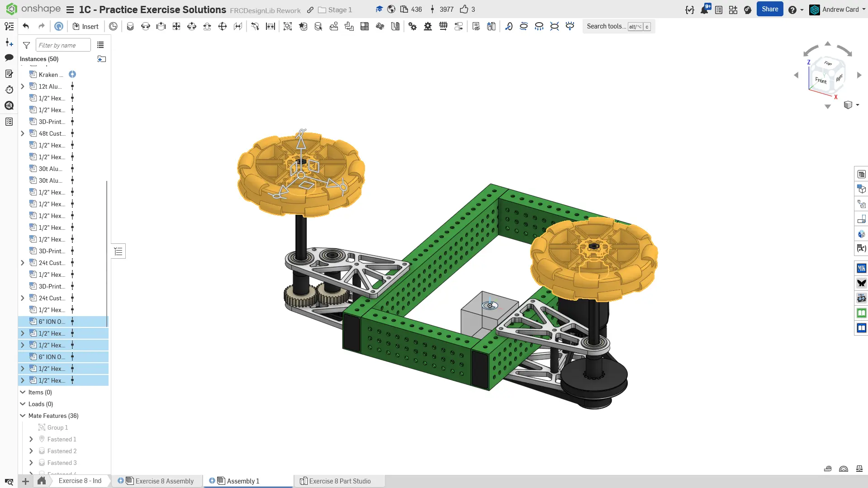The image size is (868, 488).
Task: Toggle the floating feature list panel button
Action: tap(119, 251)
